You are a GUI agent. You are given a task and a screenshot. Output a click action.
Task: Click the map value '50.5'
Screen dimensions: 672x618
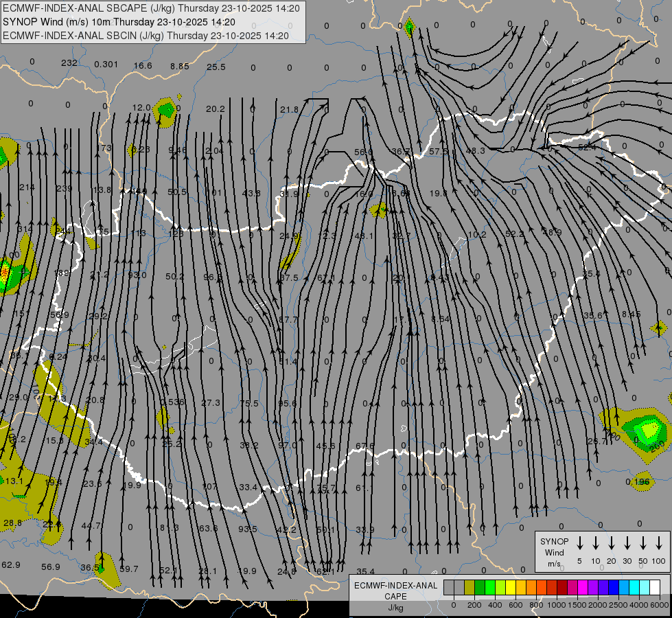(x=177, y=192)
